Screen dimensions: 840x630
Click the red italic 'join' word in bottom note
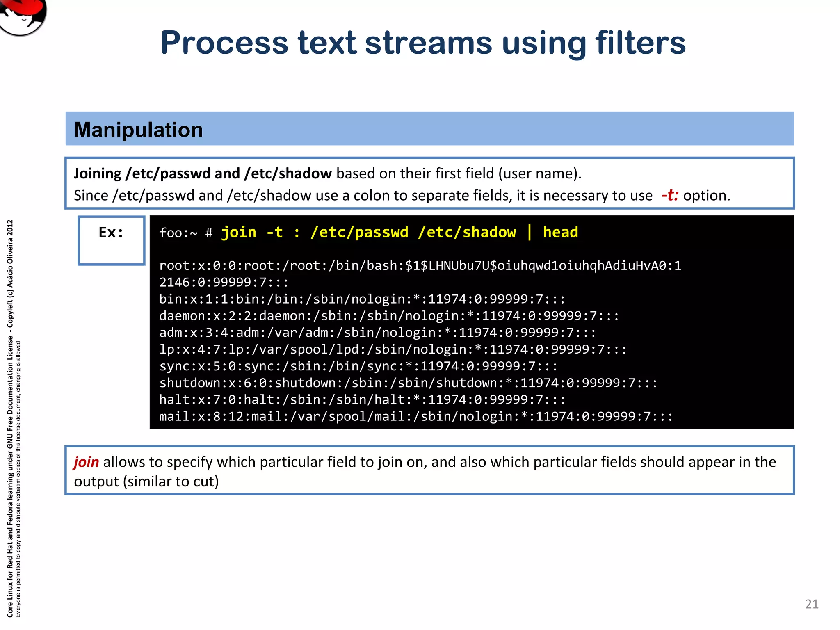coord(86,462)
